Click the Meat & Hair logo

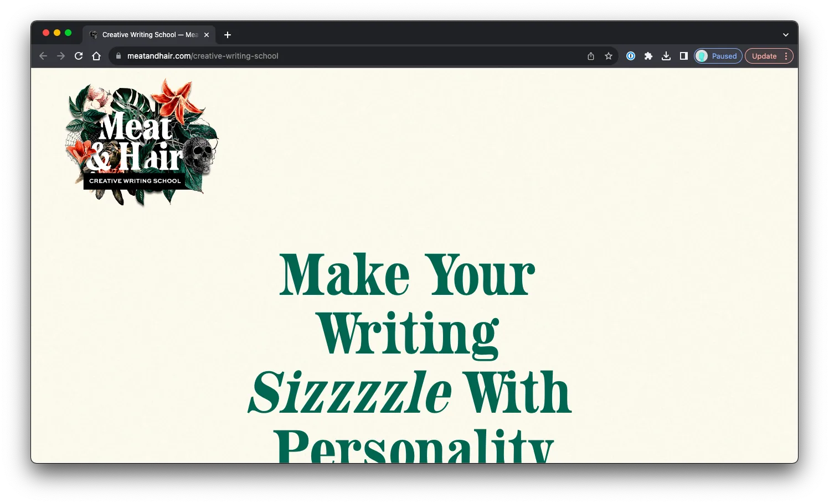[142, 142]
